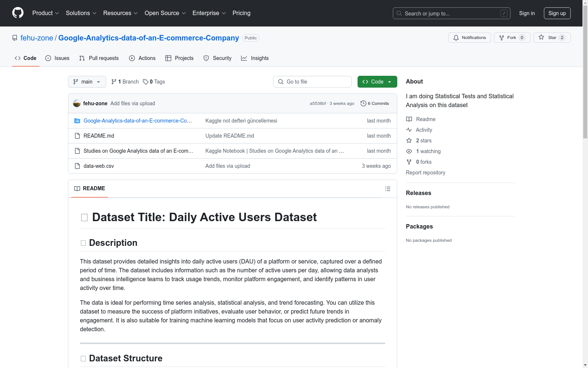Expand the Solutions menu
Screen dimensions: 588x368
tap(81, 13)
